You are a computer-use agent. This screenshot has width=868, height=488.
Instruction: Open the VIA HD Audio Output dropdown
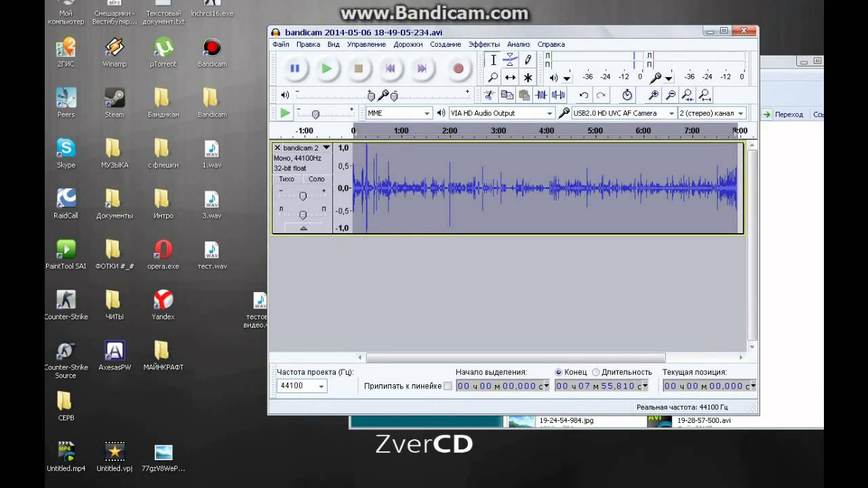[x=502, y=113]
